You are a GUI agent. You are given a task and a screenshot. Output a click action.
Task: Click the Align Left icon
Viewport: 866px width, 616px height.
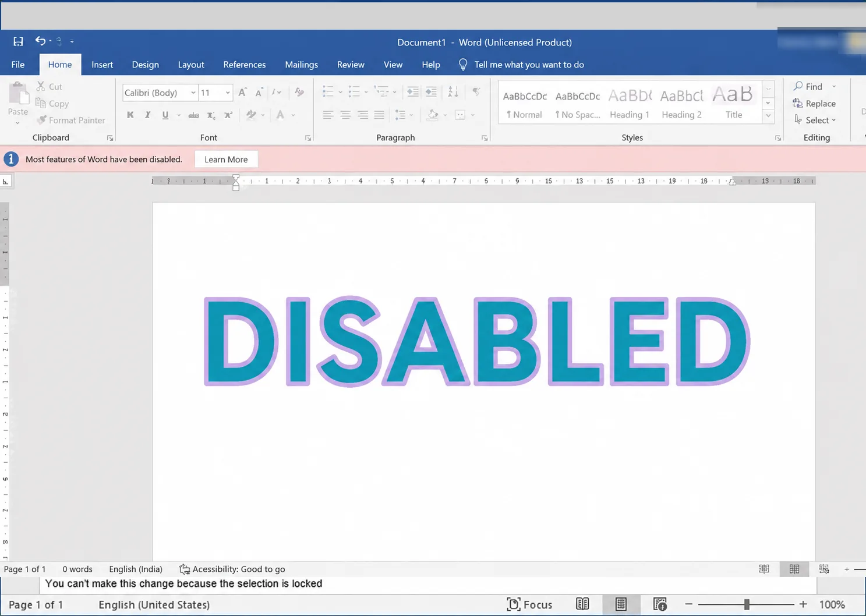point(328,115)
